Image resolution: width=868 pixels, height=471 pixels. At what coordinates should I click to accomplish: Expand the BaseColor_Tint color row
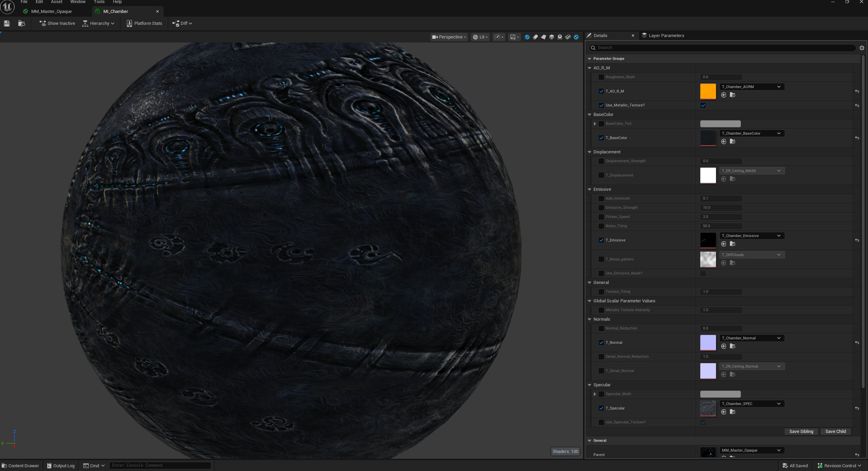coord(595,124)
